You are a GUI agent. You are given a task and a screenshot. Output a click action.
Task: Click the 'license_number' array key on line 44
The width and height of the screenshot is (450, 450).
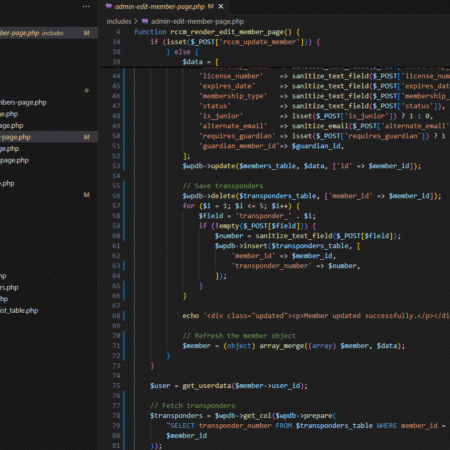click(231, 76)
